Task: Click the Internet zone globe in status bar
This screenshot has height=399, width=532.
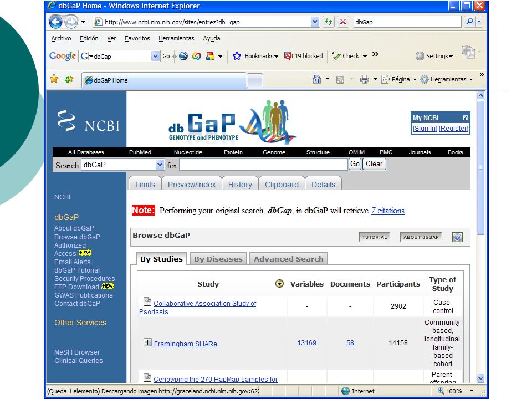Action: pyautogui.click(x=345, y=391)
